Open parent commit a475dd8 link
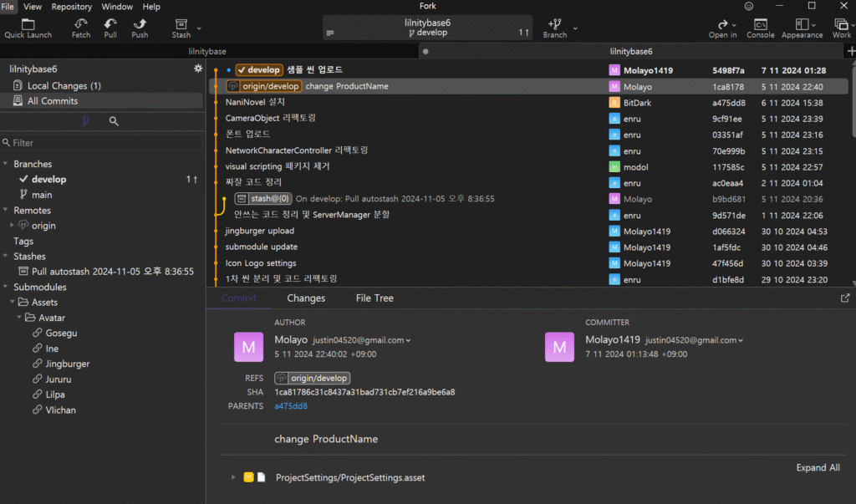 tap(291, 406)
